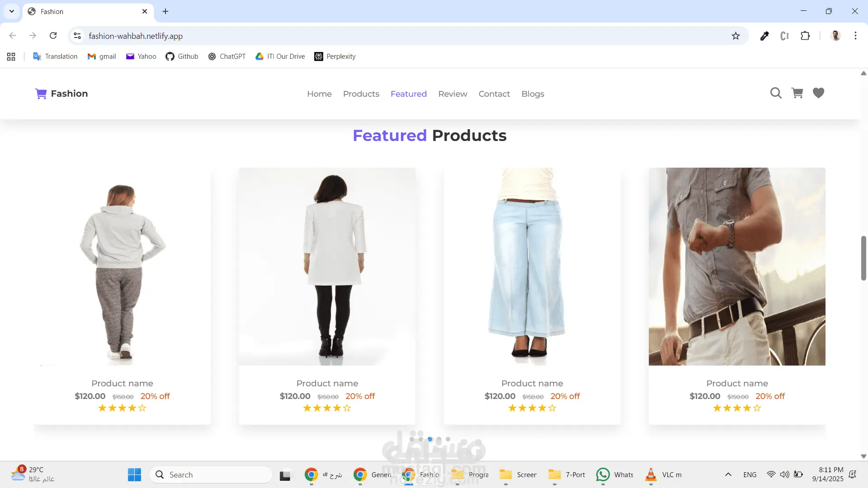This screenshot has height=488, width=868.
Task: Go to the Products nav item
Action: click(x=361, y=94)
